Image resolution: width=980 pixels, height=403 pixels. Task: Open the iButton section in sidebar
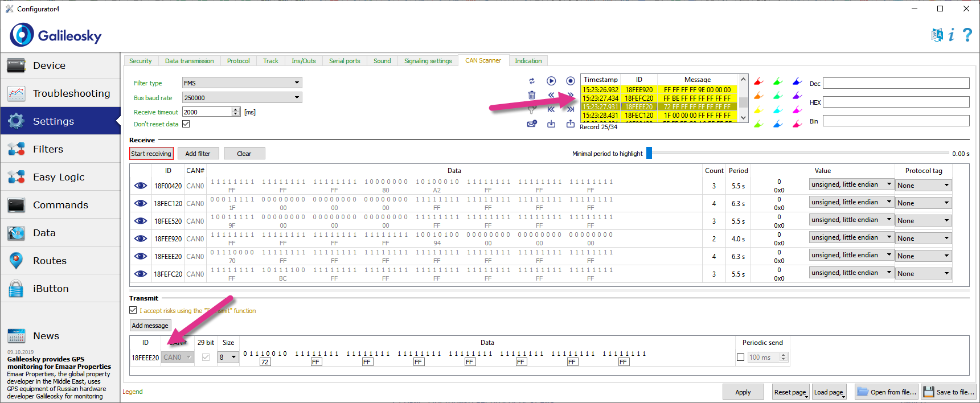coord(51,289)
